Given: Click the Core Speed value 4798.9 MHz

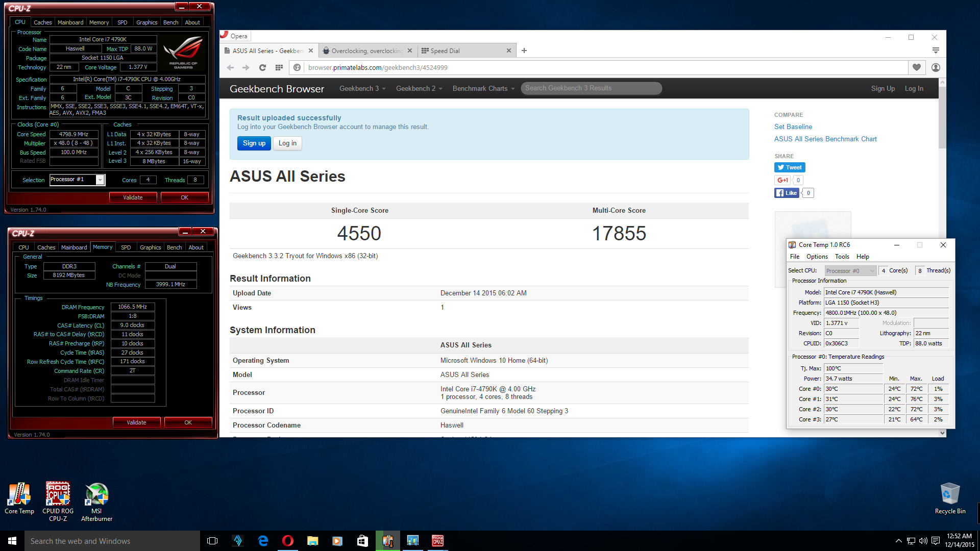Looking at the screenshot, I should coord(73,134).
